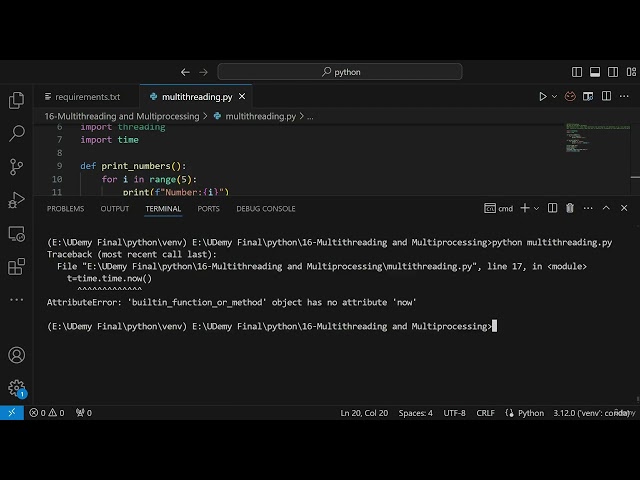
Task: Switch to the PORTS panel tab
Action: 208,209
